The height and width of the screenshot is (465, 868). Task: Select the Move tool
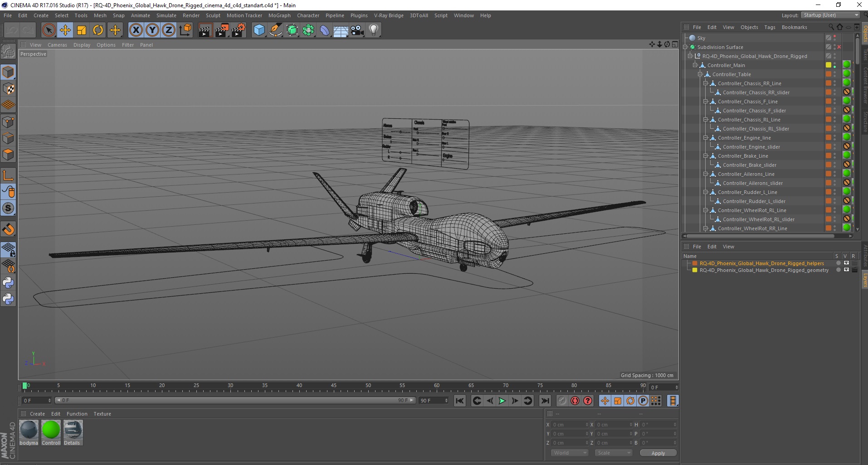point(65,30)
